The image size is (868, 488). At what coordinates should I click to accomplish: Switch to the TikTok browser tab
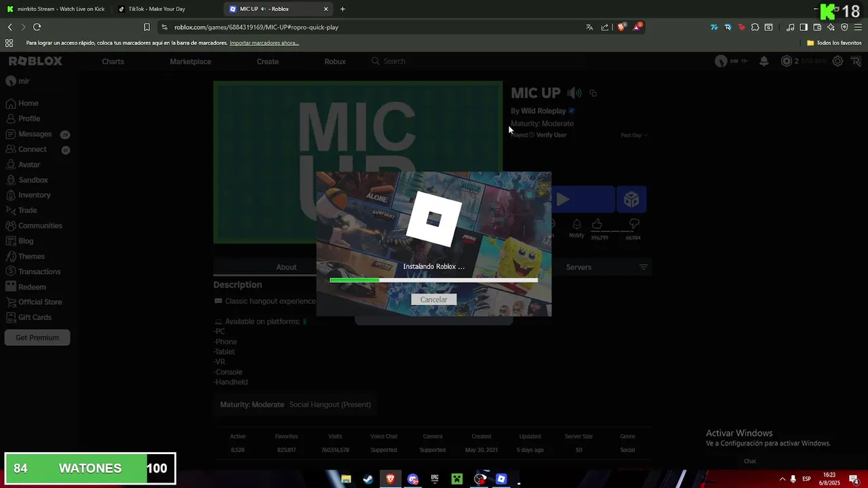[167, 9]
